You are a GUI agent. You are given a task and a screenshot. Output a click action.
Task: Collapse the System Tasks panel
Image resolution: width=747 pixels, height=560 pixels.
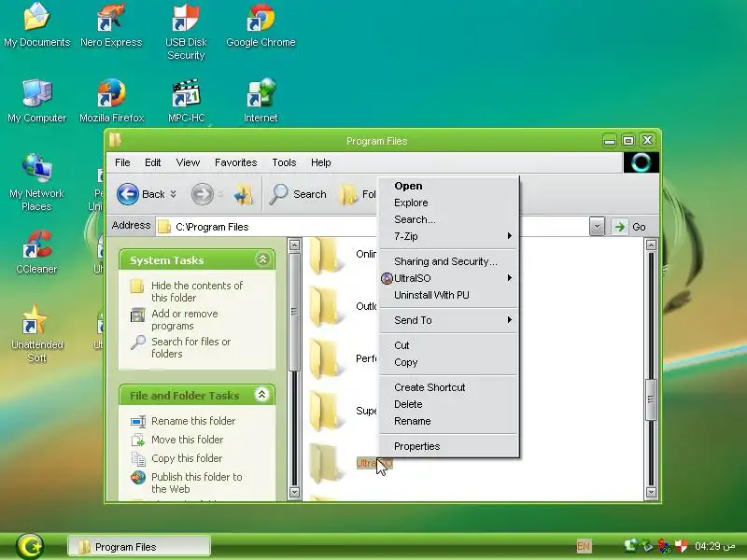point(262,259)
